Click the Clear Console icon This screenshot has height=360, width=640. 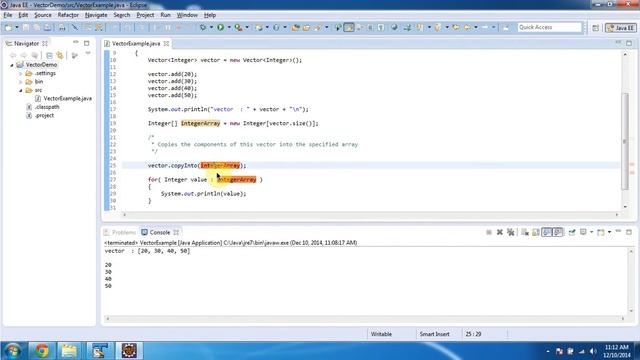(x=525, y=232)
